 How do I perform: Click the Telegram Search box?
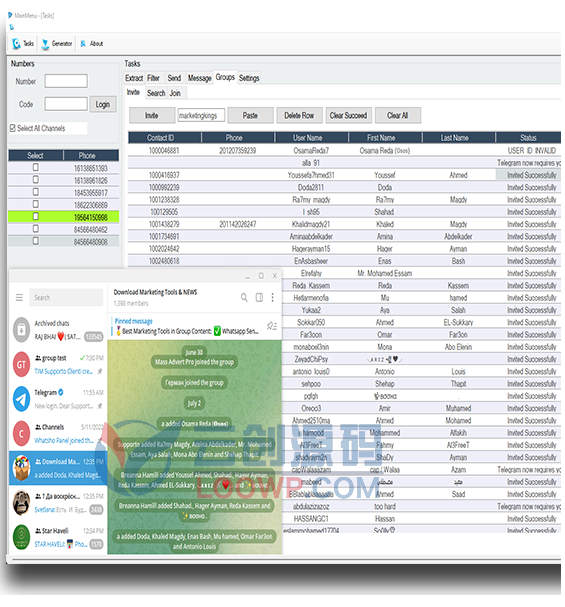(x=66, y=297)
